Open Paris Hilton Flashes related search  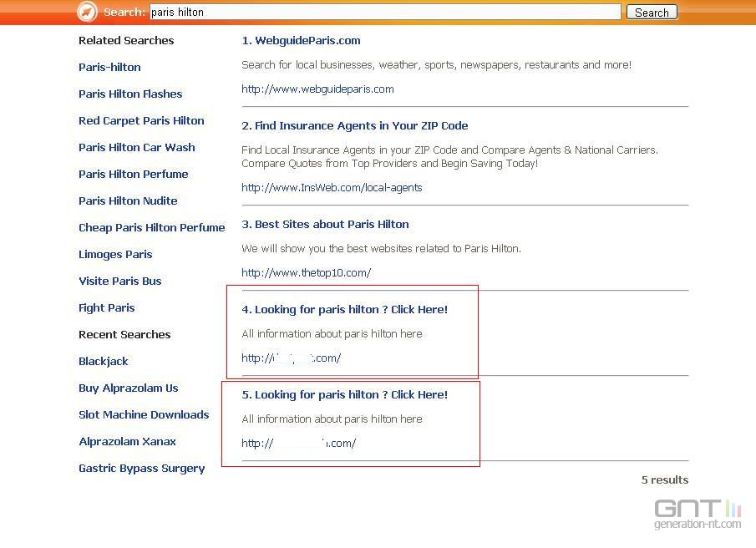tap(130, 94)
